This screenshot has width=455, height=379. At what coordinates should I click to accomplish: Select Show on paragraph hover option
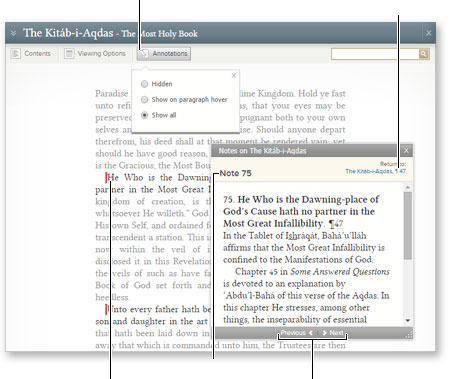(144, 100)
